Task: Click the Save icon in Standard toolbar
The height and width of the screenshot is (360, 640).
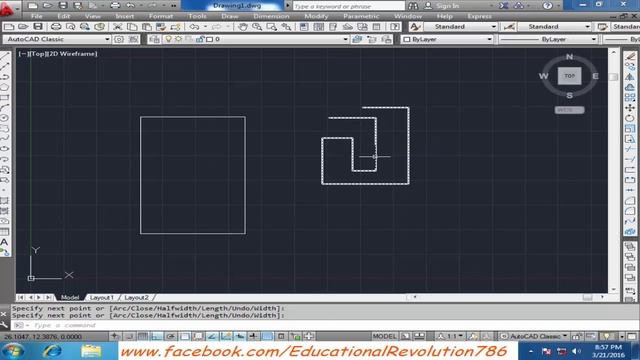Action: (38, 27)
